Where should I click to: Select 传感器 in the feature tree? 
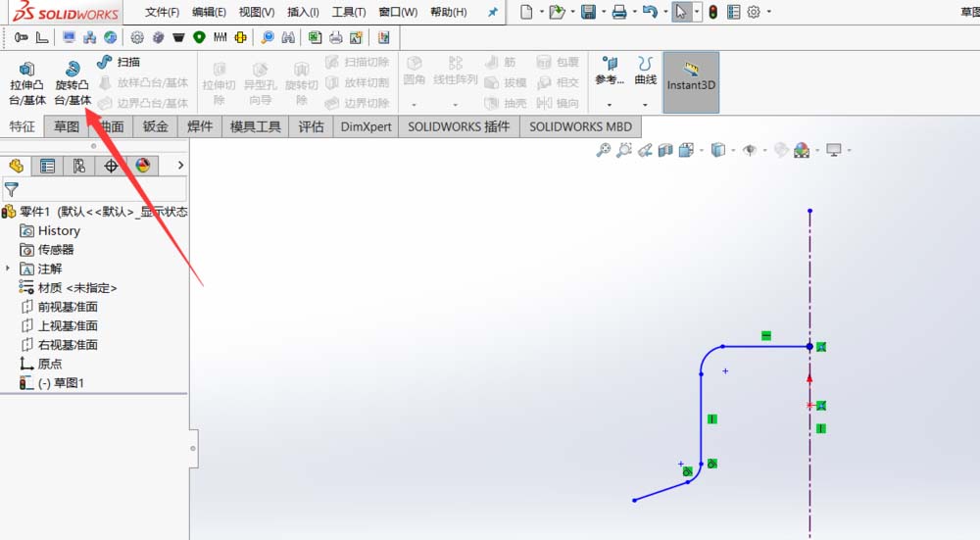coord(47,250)
